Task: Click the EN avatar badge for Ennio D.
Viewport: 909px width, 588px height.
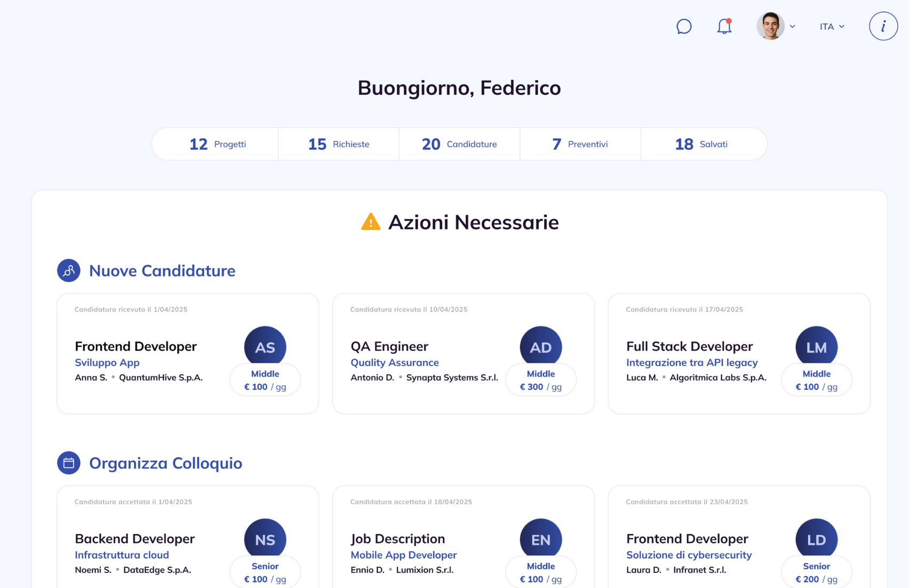Action: 541,539
